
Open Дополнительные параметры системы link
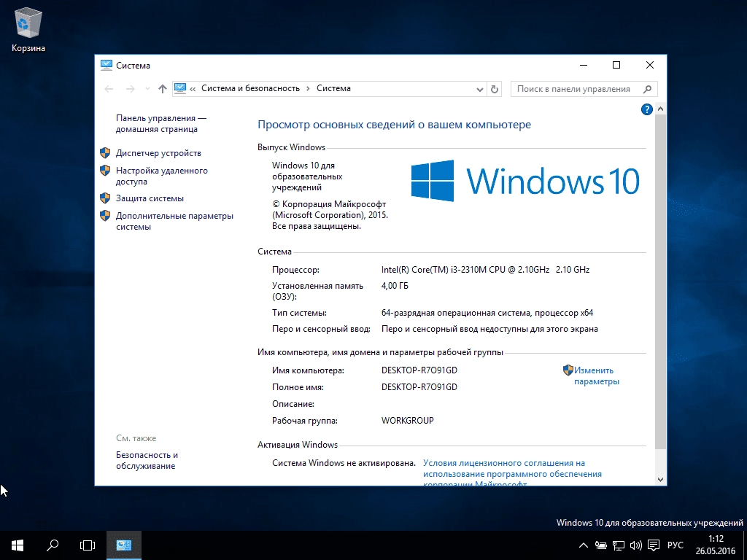174,221
